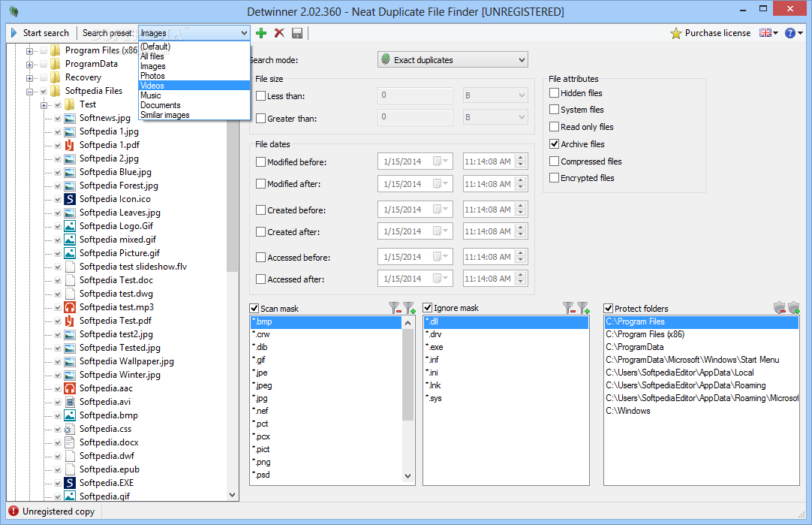The image size is (812, 525).
Task: Select Similar images preset
Action: click(x=194, y=115)
